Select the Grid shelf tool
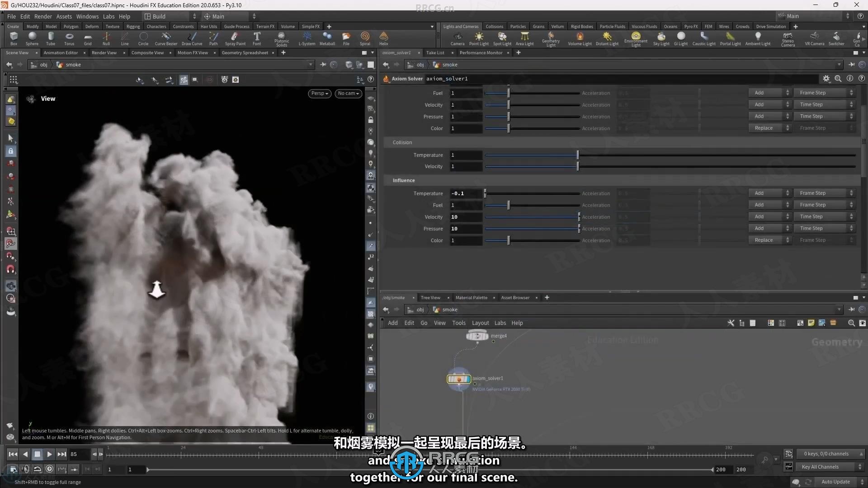The height and width of the screenshot is (488, 868). [88, 38]
